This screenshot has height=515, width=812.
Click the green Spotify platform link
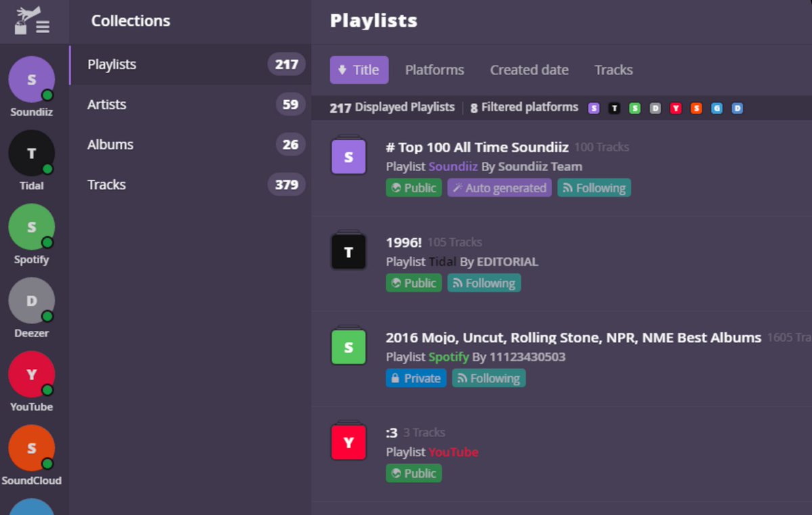[x=449, y=357]
